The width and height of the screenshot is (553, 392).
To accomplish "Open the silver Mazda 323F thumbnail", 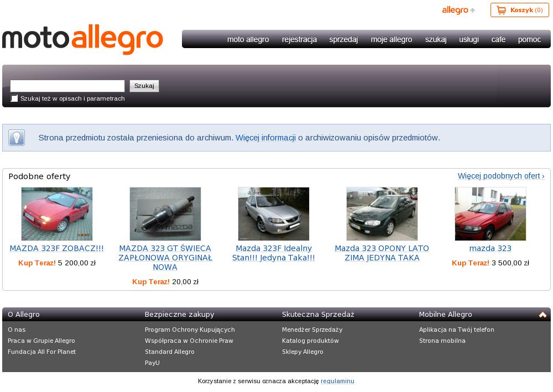I will [274, 214].
